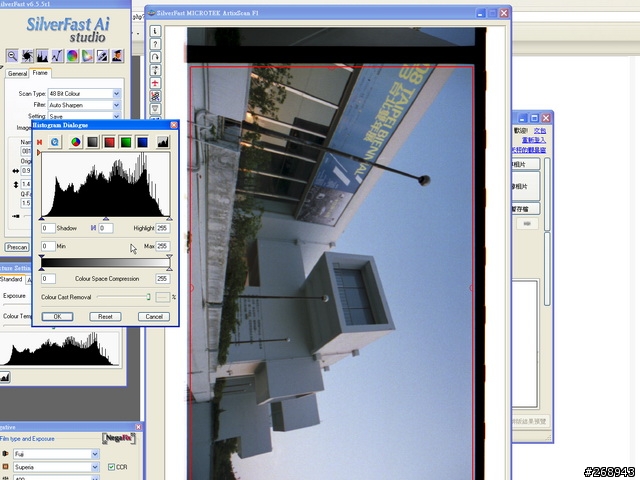This screenshot has width=640, height=480.
Task: Select the Standard tab in the settings panel
Action: tap(11, 279)
